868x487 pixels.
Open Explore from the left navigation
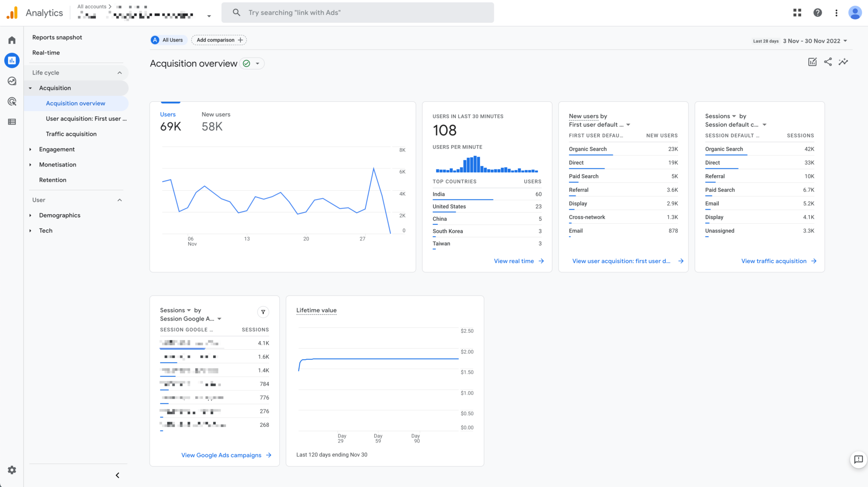pos(11,80)
